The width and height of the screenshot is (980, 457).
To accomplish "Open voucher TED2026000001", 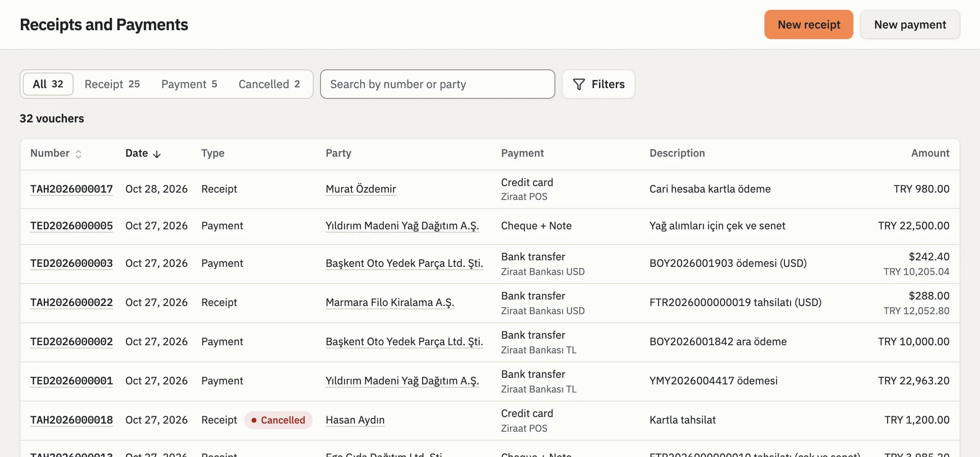I will (71, 381).
